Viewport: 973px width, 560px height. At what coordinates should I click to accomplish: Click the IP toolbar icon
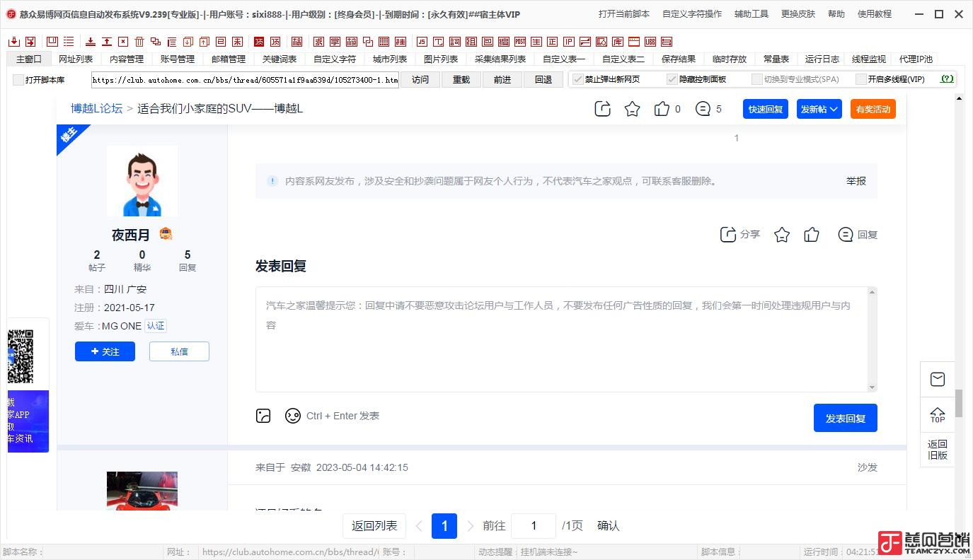coord(569,42)
